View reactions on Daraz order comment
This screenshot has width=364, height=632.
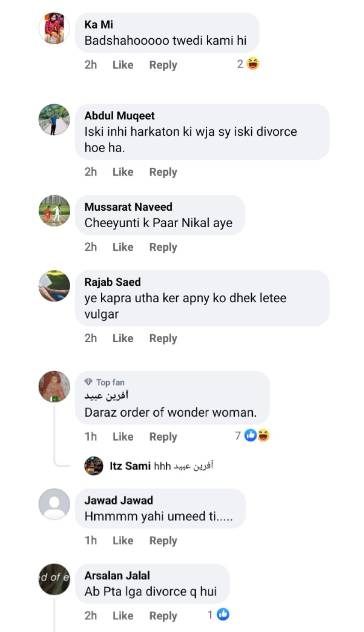[253, 436]
